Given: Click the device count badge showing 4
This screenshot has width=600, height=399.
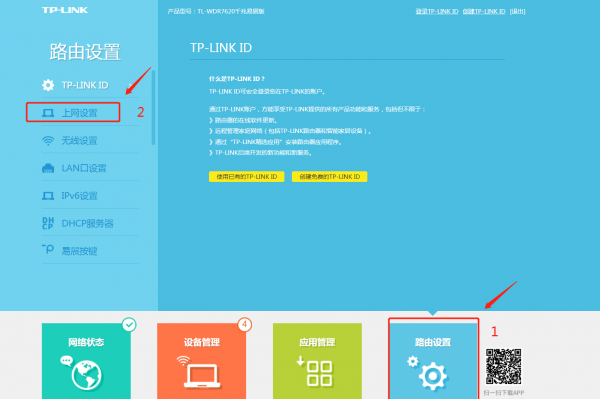Looking at the screenshot, I should (245, 325).
